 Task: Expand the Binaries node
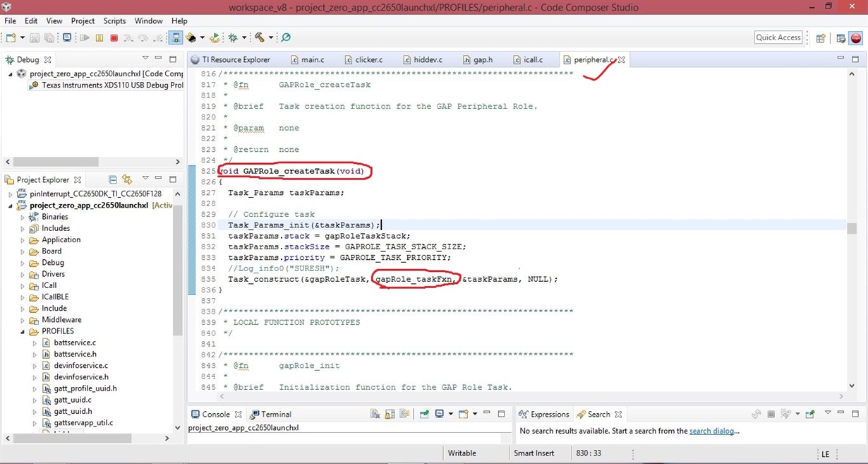[x=22, y=217]
